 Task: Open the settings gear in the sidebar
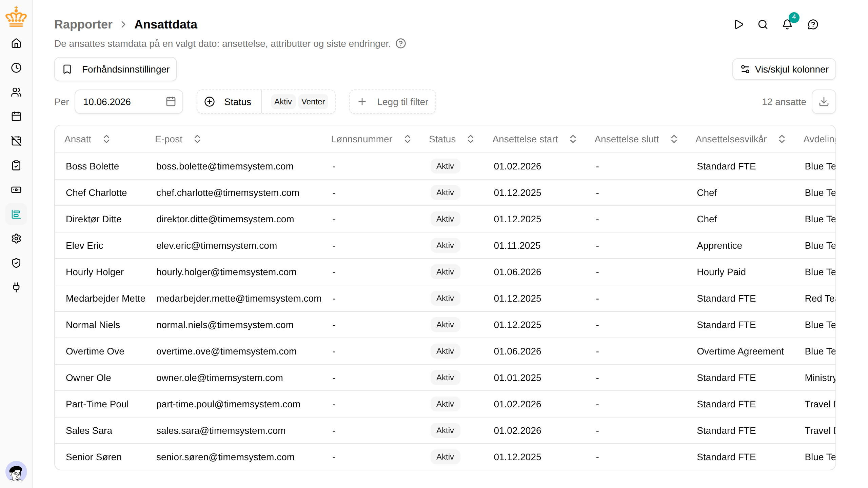[16, 239]
